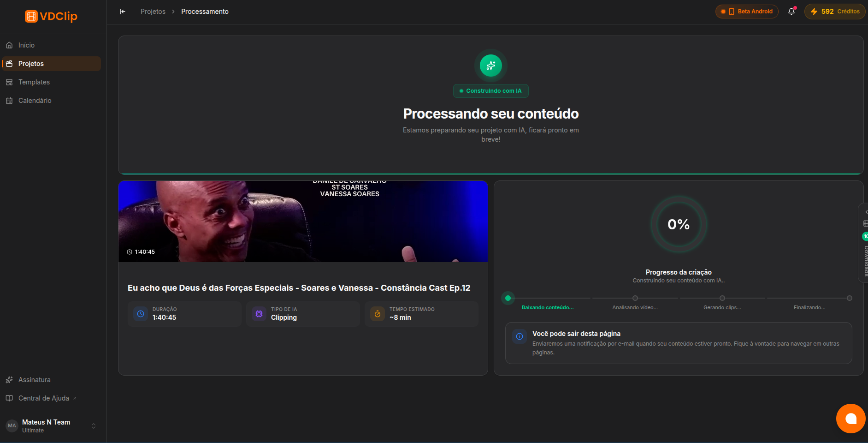868x443 pixels.
Task: Click the Processando seu conteúdo heading
Action: (491, 114)
